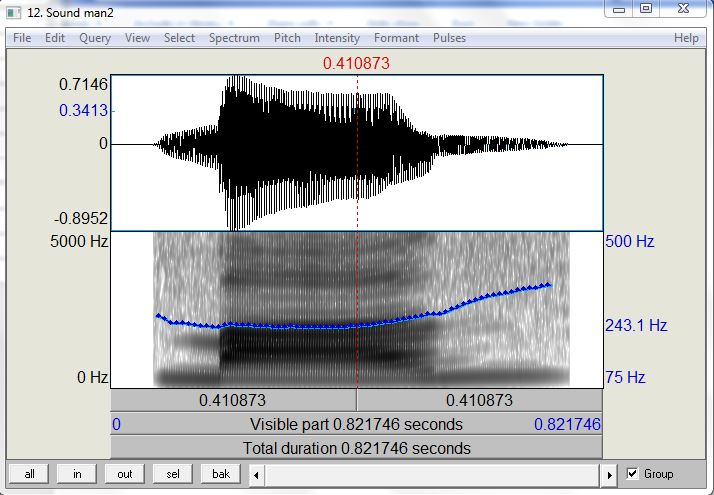Image resolution: width=714 pixels, height=495 pixels.
Task: Open the Intensity menu
Action: pyautogui.click(x=337, y=38)
